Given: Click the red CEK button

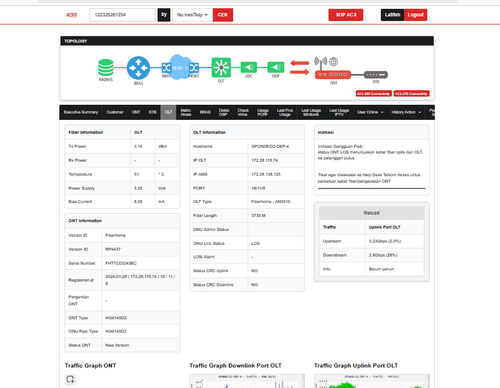Looking at the screenshot, I should [223, 15].
